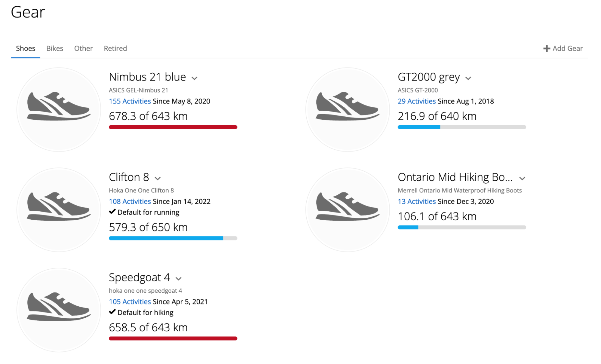Click the plus icon beside Add Gear
601x364 pixels.
[547, 48]
